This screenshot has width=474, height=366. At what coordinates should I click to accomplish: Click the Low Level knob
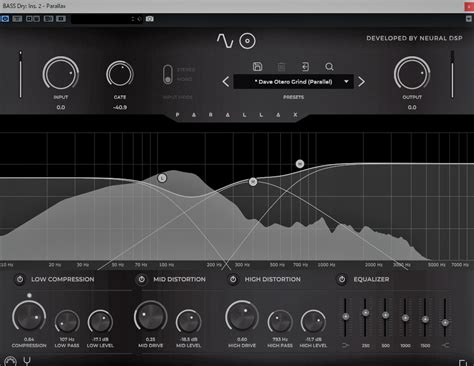(100, 321)
